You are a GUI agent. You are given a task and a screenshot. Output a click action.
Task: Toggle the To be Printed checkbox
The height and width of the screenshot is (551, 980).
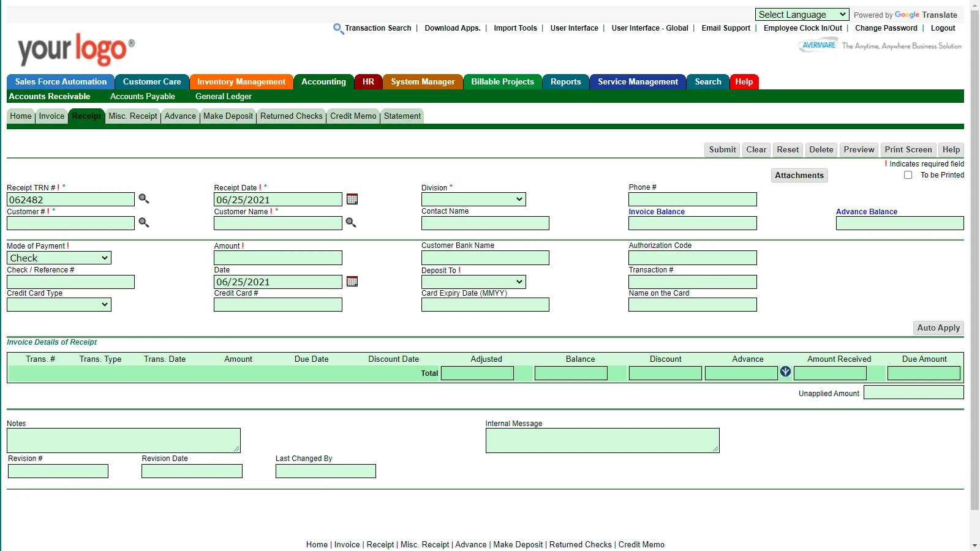[908, 175]
